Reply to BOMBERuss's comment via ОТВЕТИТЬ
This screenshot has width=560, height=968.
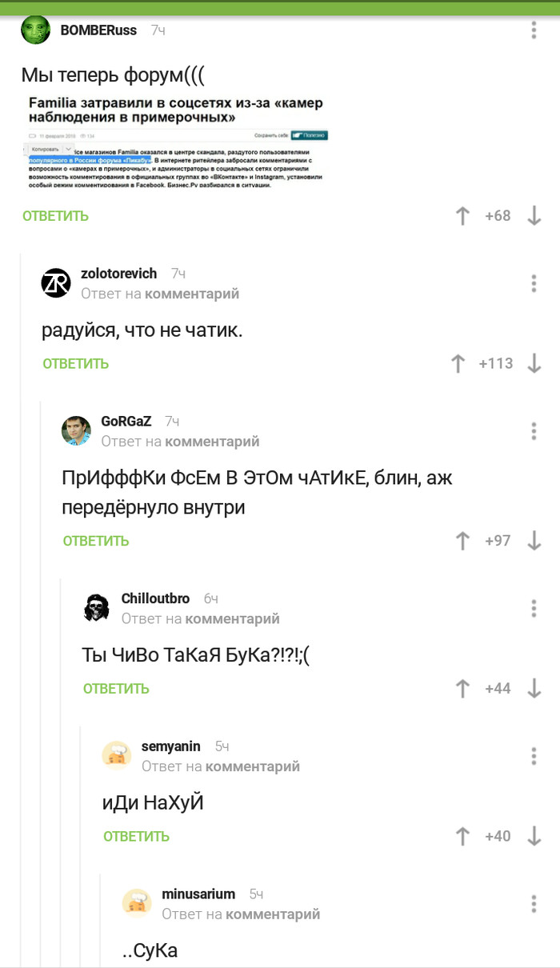55,216
